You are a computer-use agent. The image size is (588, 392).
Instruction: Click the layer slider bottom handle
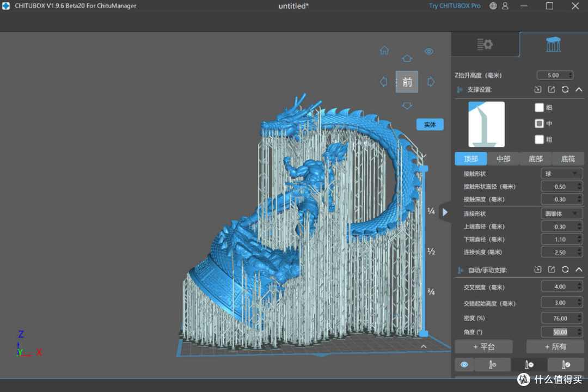point(424,334)
